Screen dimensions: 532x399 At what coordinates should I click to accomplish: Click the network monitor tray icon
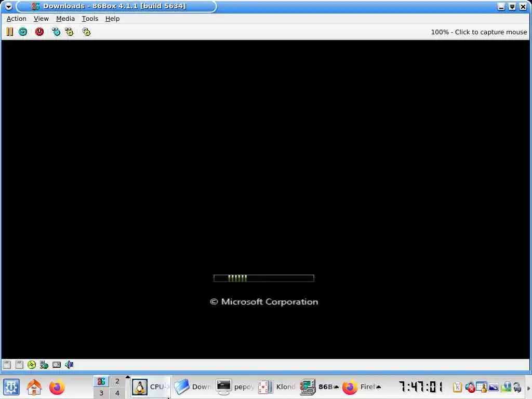506,387
